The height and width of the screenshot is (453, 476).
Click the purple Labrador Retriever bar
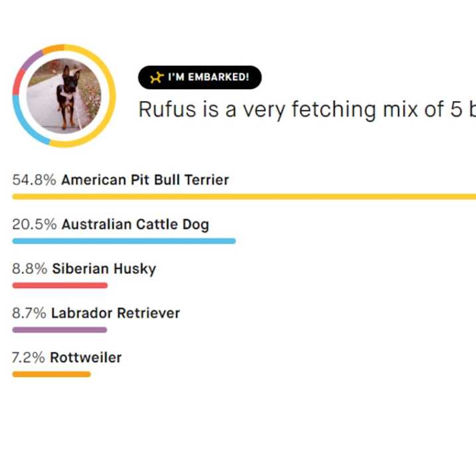[60, 330]
